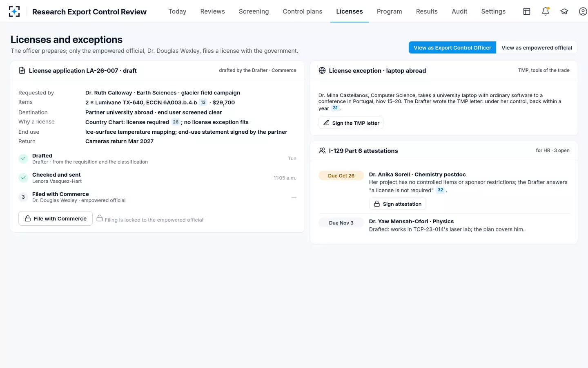Click the step 3 circle for Filed with Commerce
This screenshot has height=368, width=588.
point(23,197)
